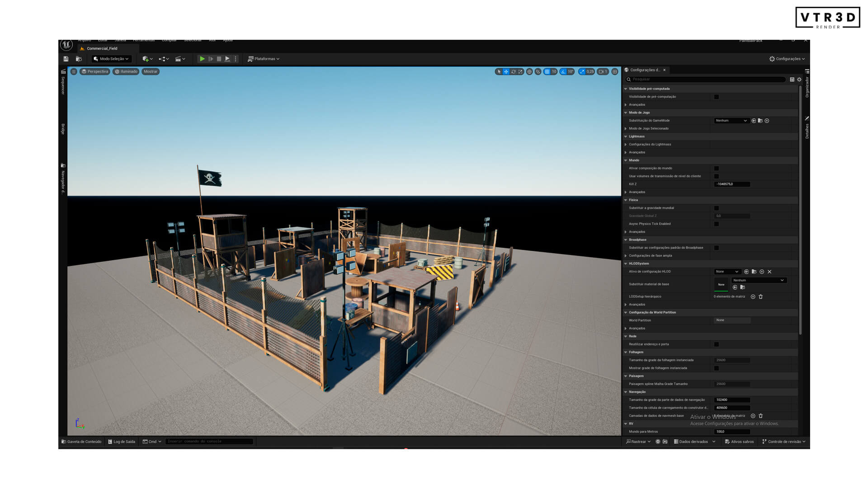Select the scale gizmo tool
This screenshot has height=488, width=868.
tap(520, 71)
